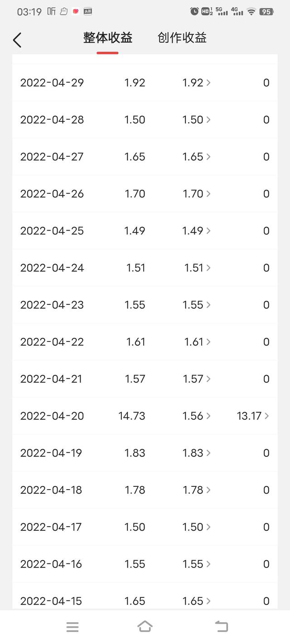The width and height of the screenshot is (290, 644).
Task: Switch to the 整体收益 tab
Action: pyautogui.click(x=107, y=38)
